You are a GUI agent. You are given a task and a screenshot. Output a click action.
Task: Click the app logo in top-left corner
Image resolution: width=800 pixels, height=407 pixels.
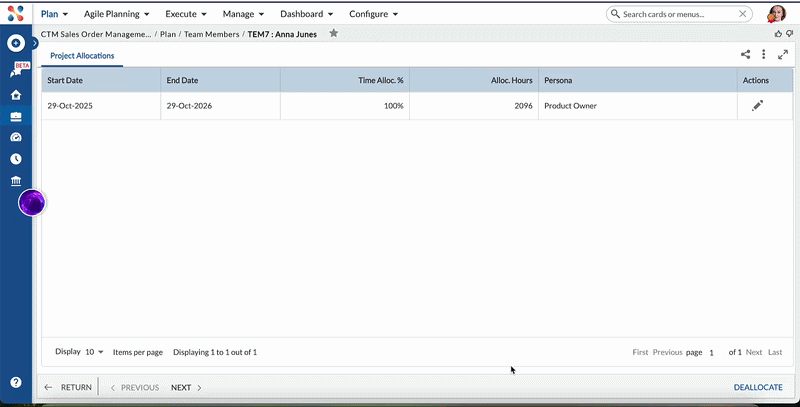[x=16, y=14]
